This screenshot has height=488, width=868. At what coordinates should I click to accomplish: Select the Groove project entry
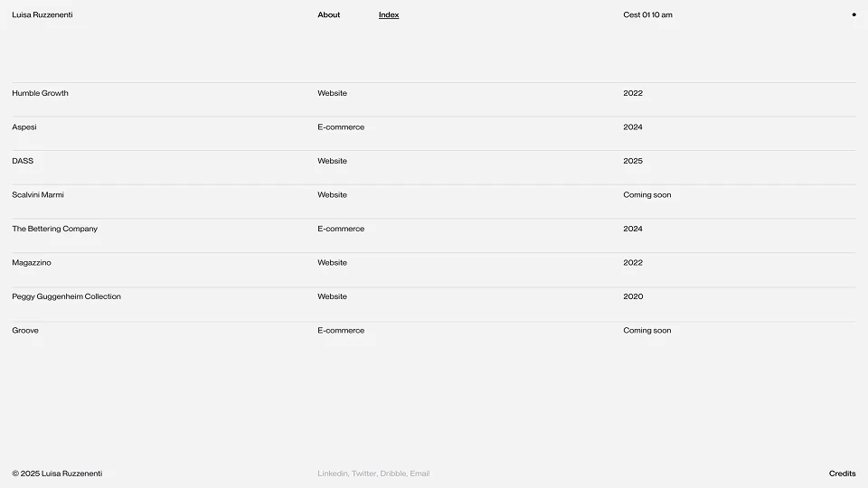coord(25,331)
